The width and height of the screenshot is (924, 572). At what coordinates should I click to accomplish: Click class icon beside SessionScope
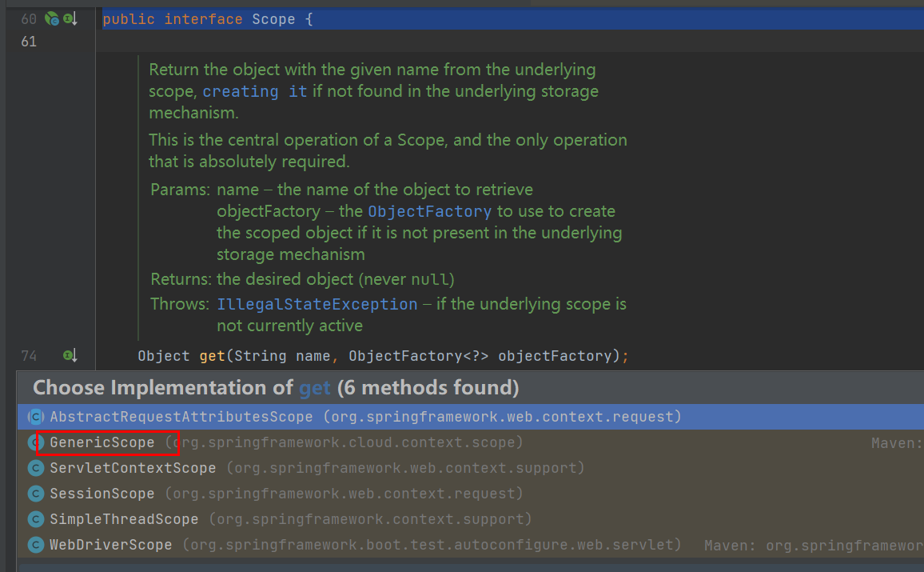click(36, 494)
